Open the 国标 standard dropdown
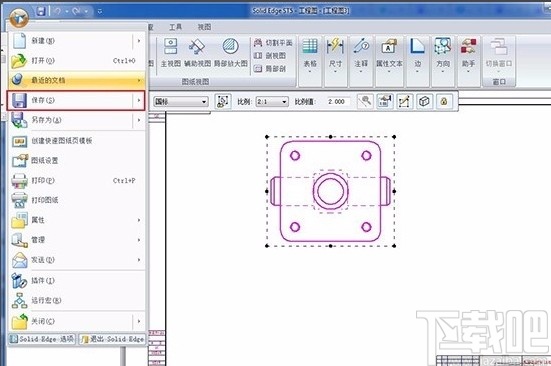This screenshot has width=551, height=366. 181,102
